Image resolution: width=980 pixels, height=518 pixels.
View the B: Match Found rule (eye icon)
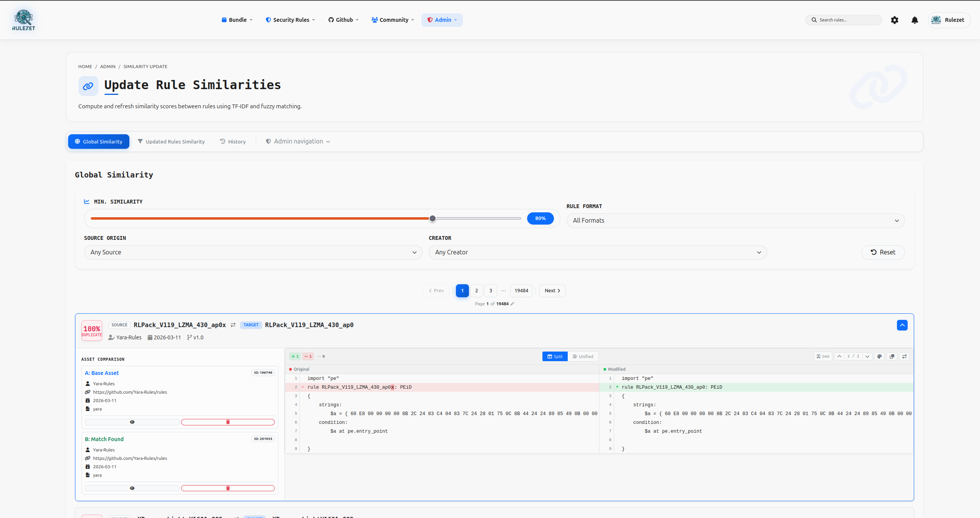[x=132, y=488]
